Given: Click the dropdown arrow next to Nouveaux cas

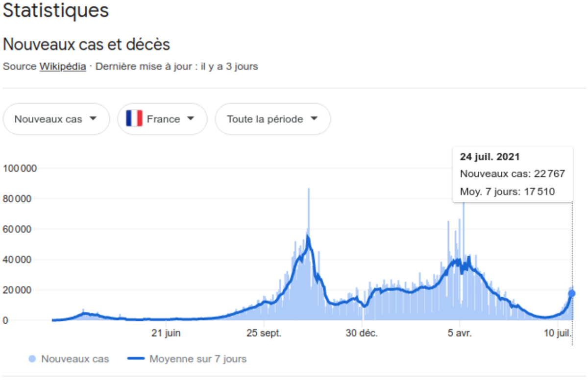Looking at the screenshot, I should coord(93,119).
